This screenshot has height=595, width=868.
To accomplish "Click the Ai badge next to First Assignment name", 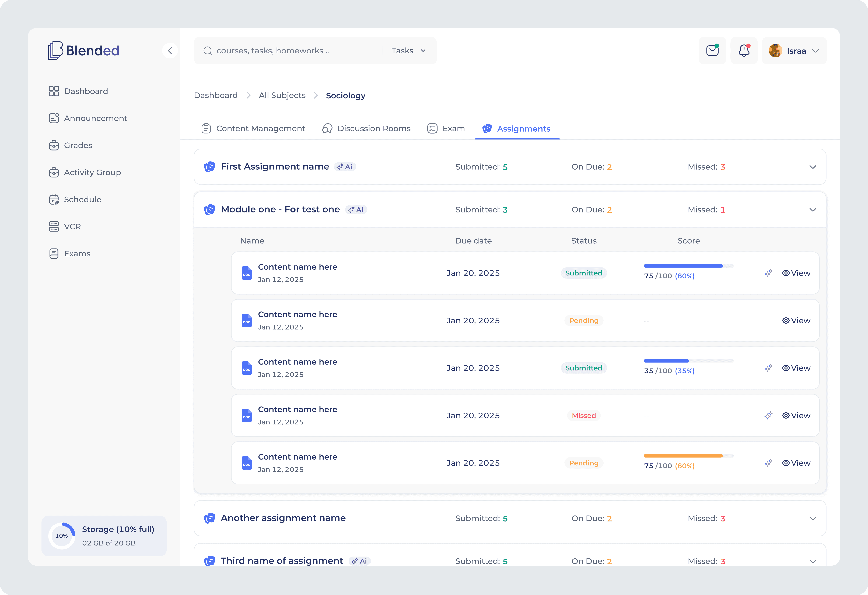I will [344, 167].
